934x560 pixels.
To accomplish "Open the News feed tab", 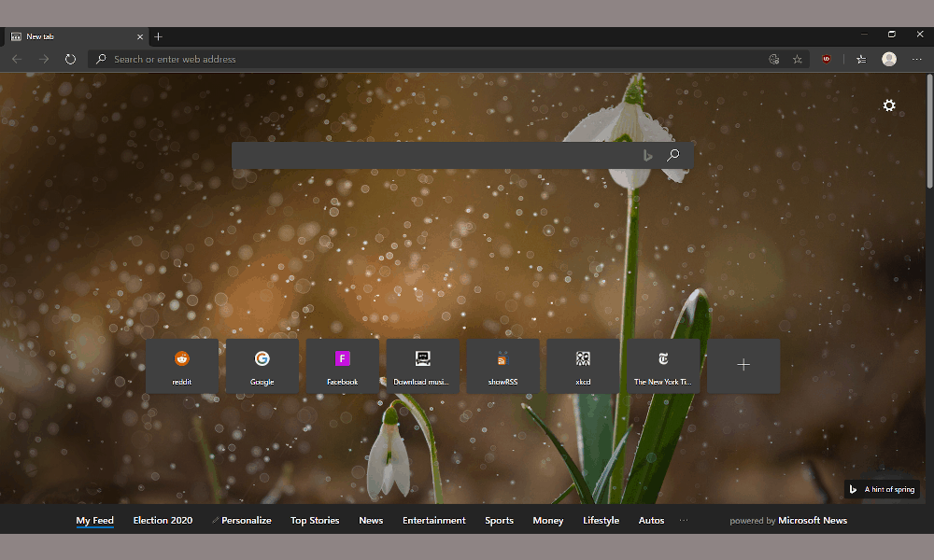I will tap(371, 520).
